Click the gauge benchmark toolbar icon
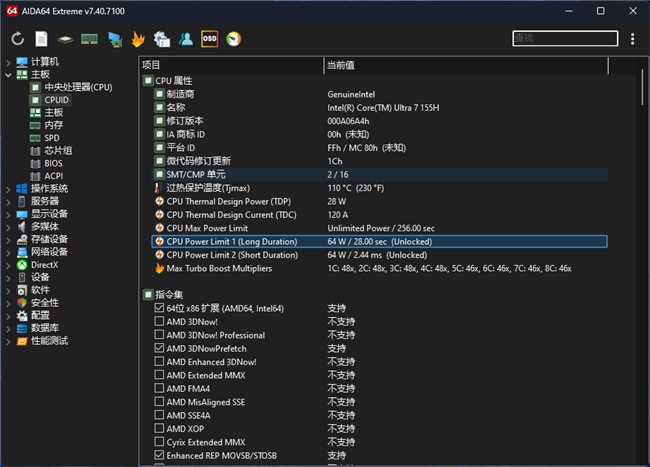The width and height of the screenshot is (650, 467). pyautogui.click(x=233, y=39)
